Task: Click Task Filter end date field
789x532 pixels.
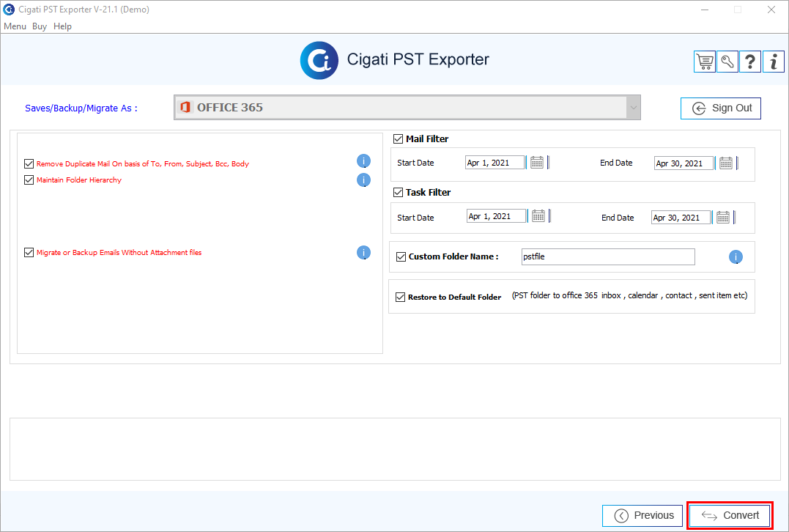Action: click(x=681, y=218)
